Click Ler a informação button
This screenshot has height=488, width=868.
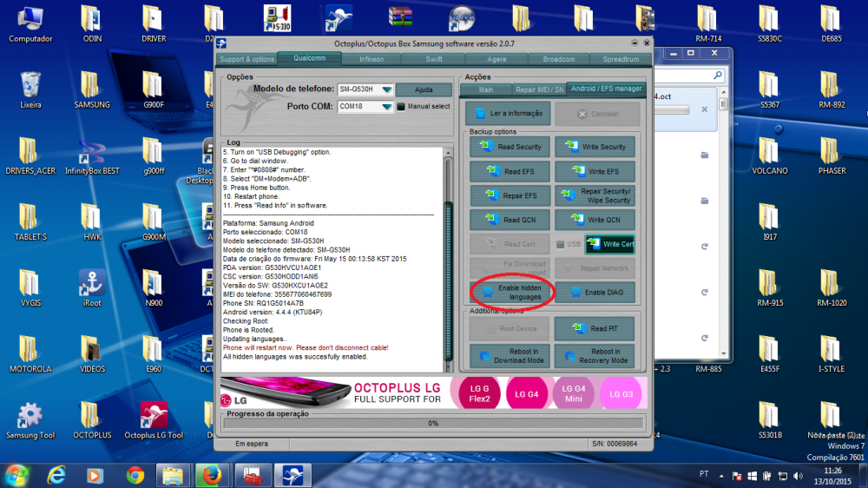pyautogui.click(x=508, y=114)
